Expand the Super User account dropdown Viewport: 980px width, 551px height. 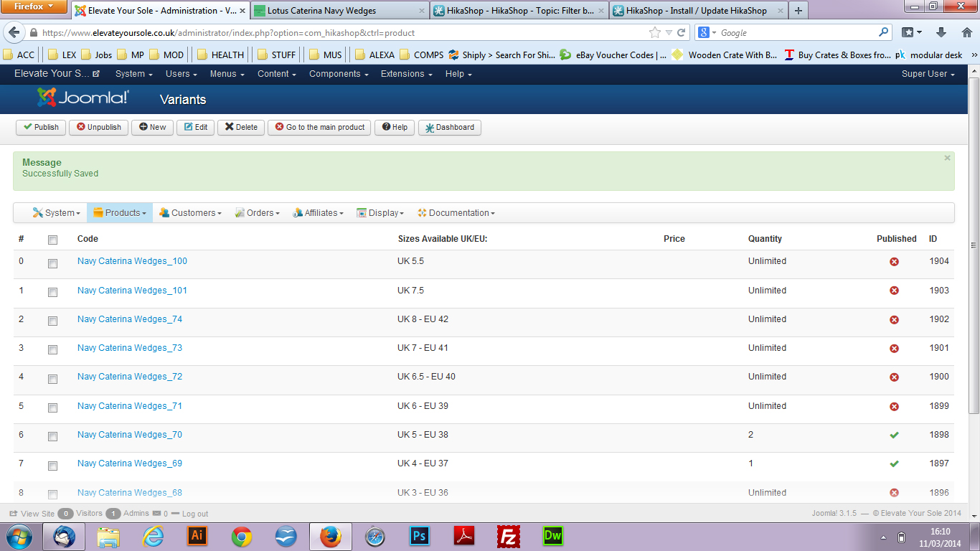coord(928,74)
